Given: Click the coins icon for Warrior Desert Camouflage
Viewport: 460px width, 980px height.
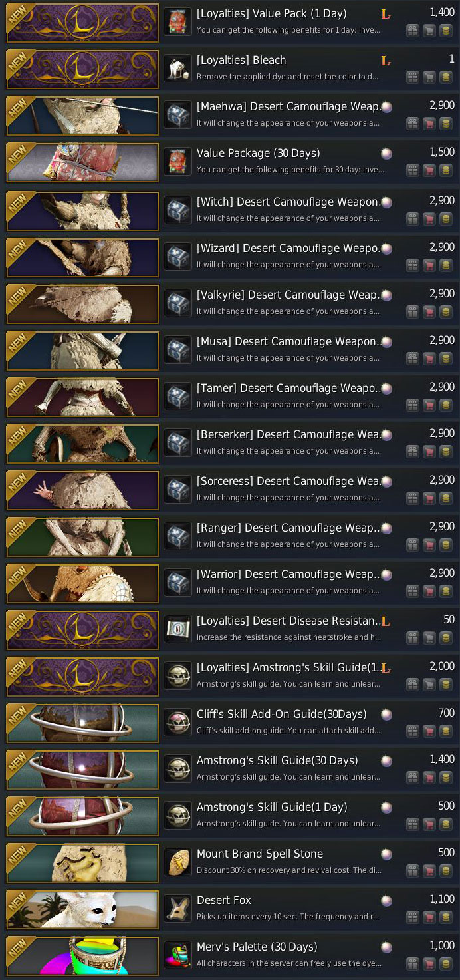Looking at the screenshot, I should tap(446, 591).
